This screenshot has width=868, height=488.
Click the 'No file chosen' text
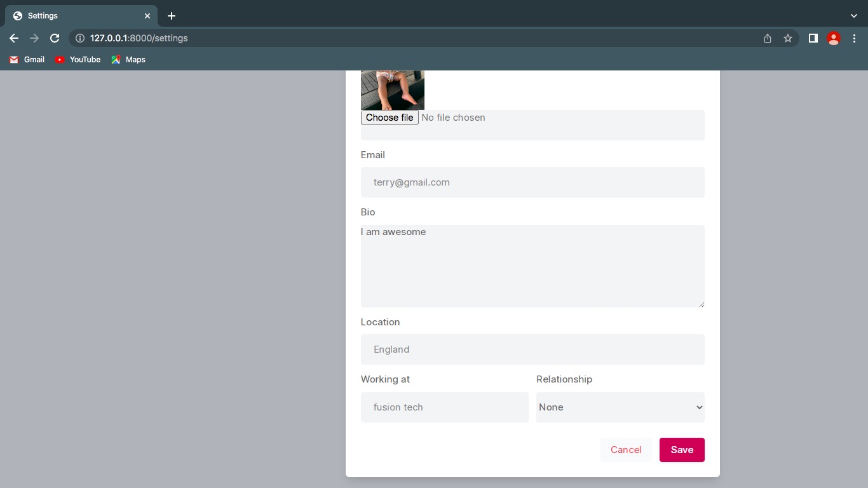click(x=453, y=118)
